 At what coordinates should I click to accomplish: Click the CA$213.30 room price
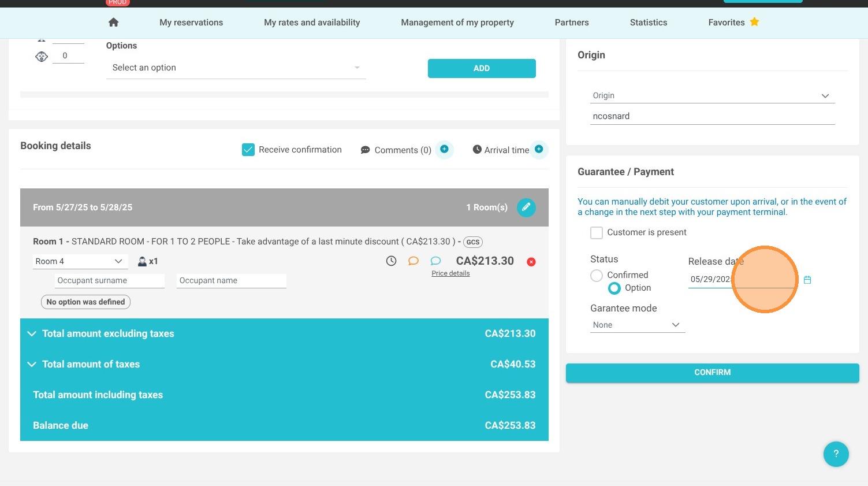pos(485,261)
